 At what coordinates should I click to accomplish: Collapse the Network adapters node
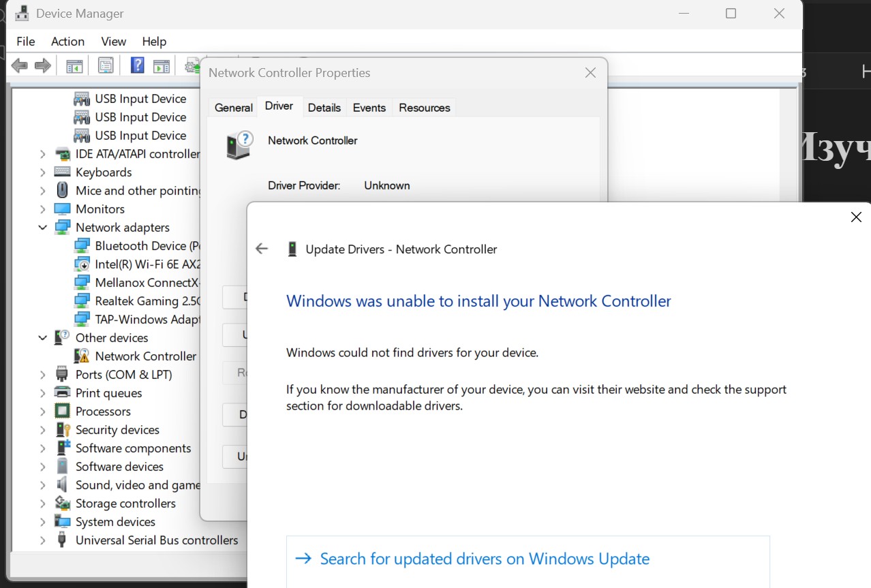43,228
